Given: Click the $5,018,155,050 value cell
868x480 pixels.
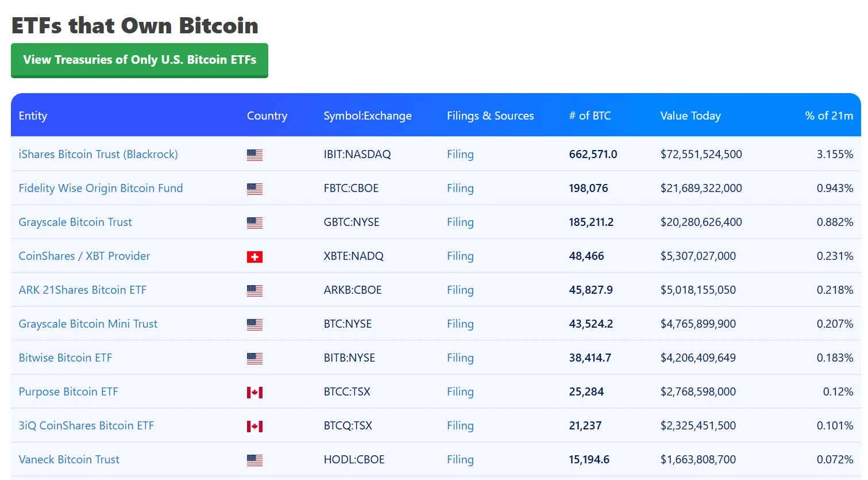Looking at the screenshot, I should point(698,290).
